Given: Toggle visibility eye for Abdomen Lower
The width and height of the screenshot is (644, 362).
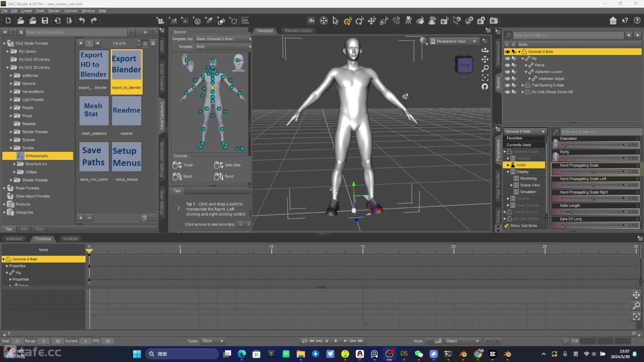Looking at the screenshot, I should (x=507, y=72).
